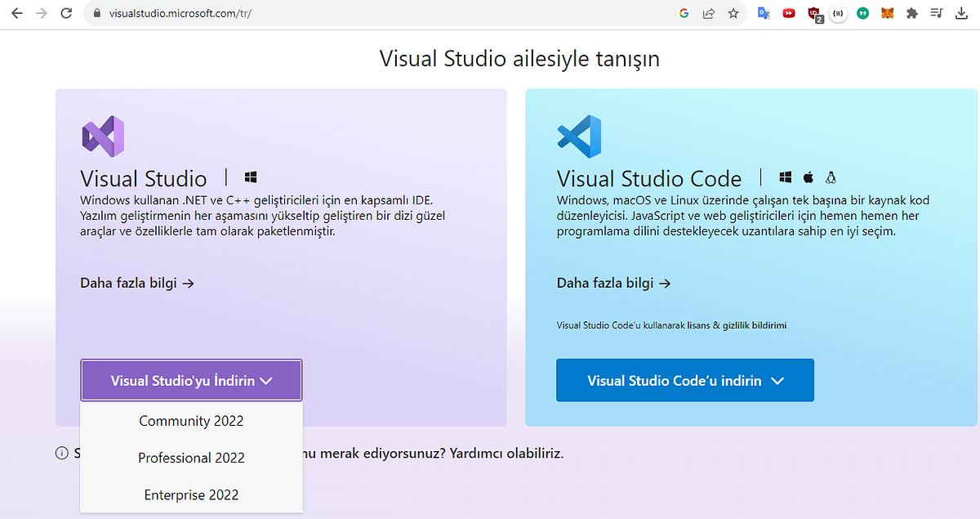This screenshot has height=519, width=980.
Task: Choose Enterprise 2022 in the dropdown list
Action: pos(191,494)
